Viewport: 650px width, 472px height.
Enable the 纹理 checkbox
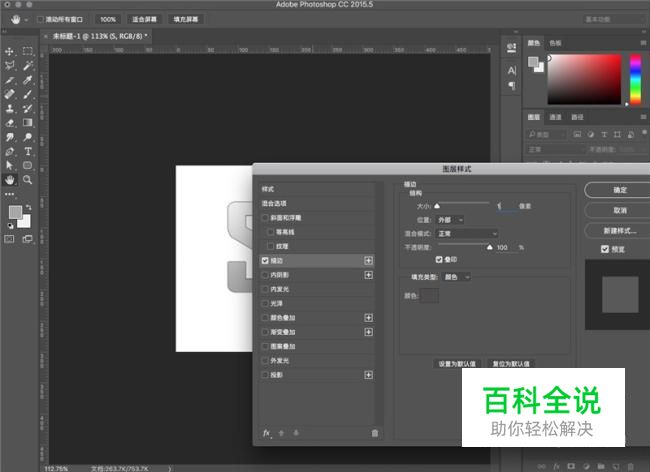tap(271, 246)
